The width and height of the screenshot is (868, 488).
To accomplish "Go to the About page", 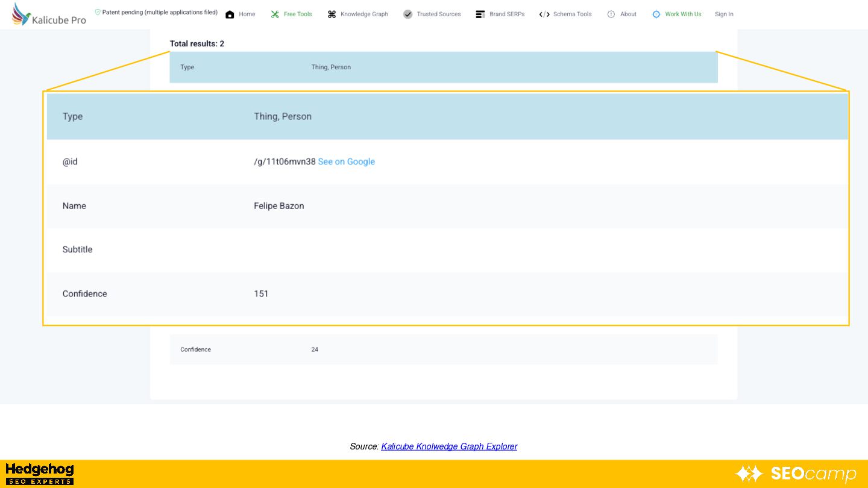I will (x=628, y=14).
